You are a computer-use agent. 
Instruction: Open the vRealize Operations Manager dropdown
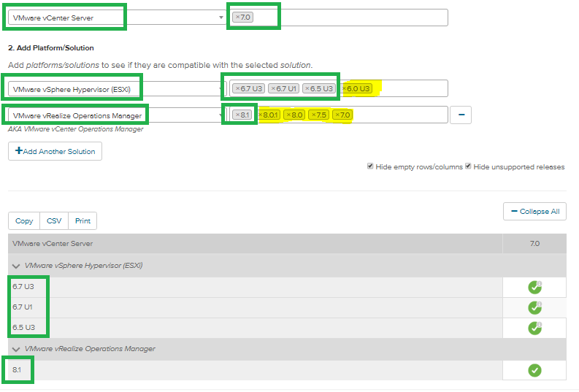[117, 115]
